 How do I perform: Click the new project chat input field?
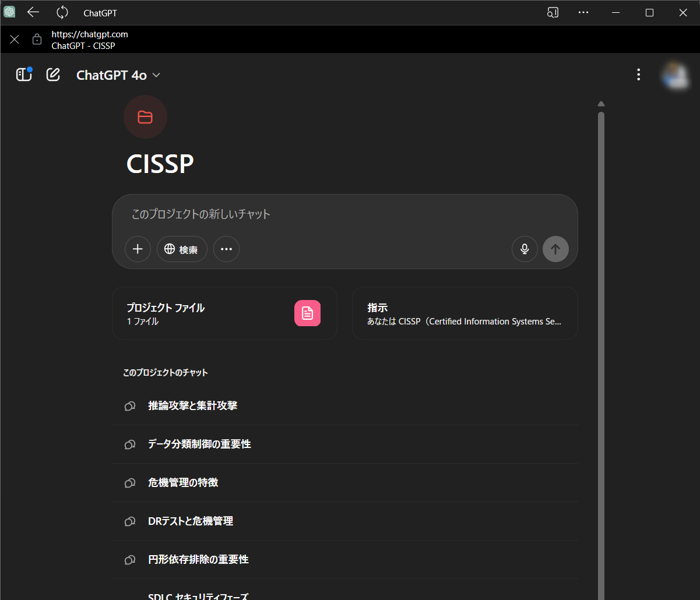click(x=344, y=214)
